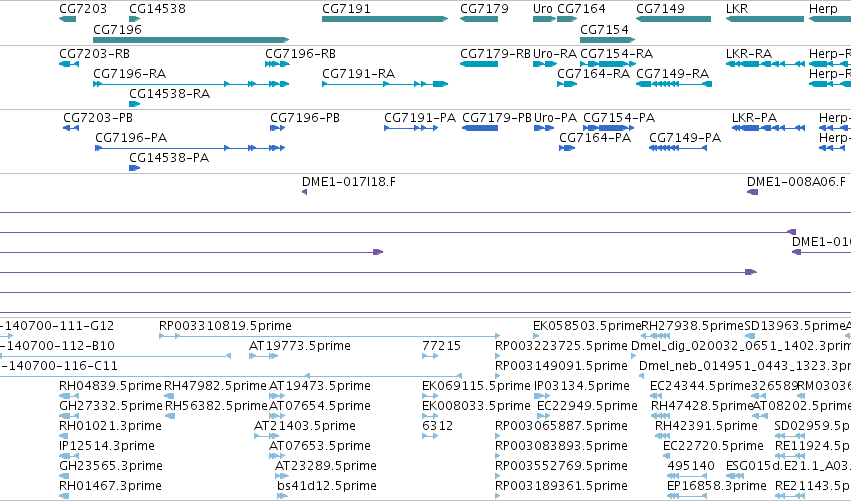Click the CG7196-PA protein label
Image resolution: width=851 pixels, height=501 pixels.
(131, 138)
